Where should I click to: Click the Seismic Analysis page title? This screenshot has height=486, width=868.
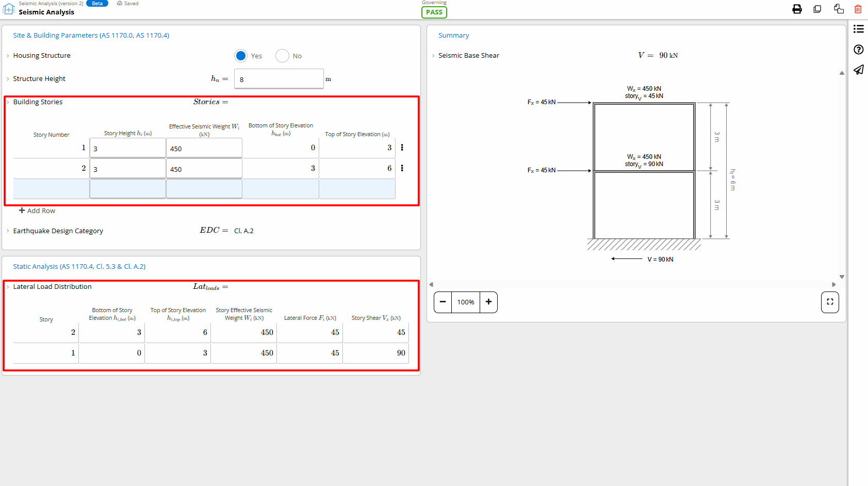coord(46,12)
